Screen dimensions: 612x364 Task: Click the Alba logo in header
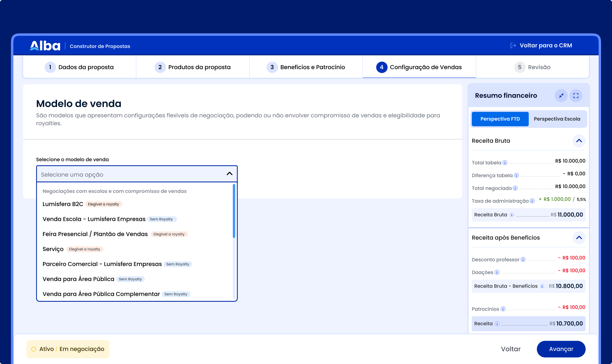pos(45,46)
